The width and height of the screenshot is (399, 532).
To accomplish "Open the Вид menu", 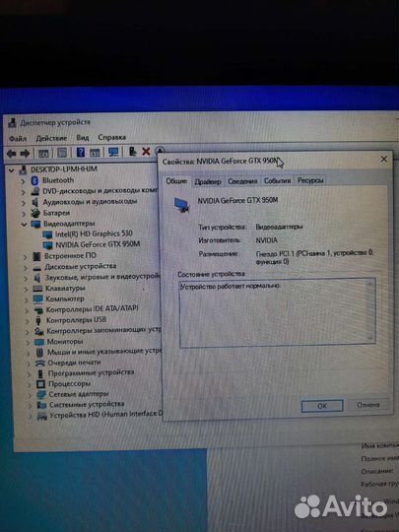I will click(83, 138).
